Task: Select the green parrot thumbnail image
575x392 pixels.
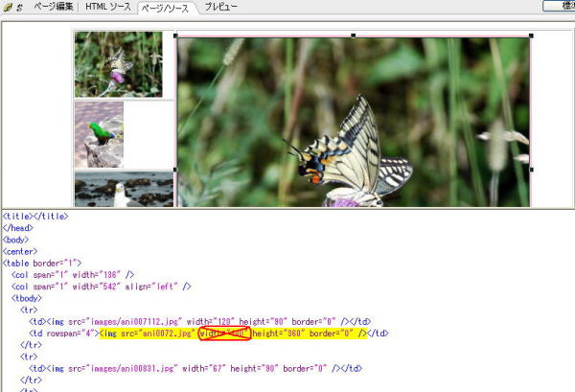Action: point(99,134)
